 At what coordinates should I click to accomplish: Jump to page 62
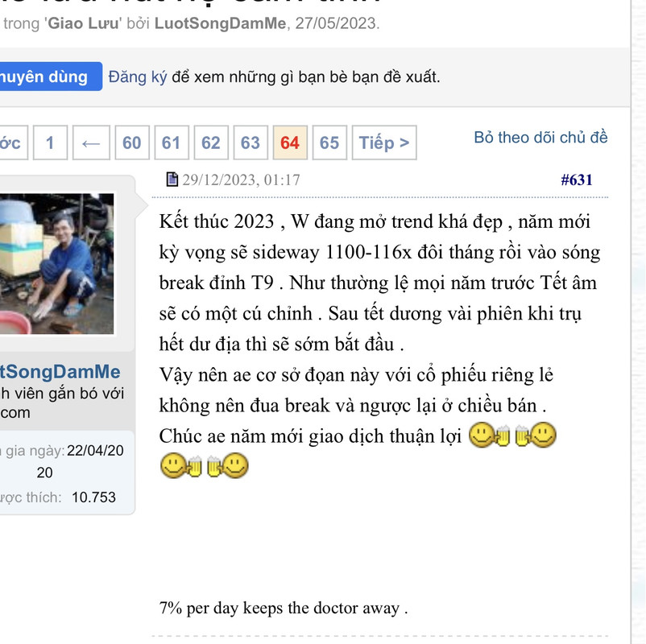click(211, 142)
